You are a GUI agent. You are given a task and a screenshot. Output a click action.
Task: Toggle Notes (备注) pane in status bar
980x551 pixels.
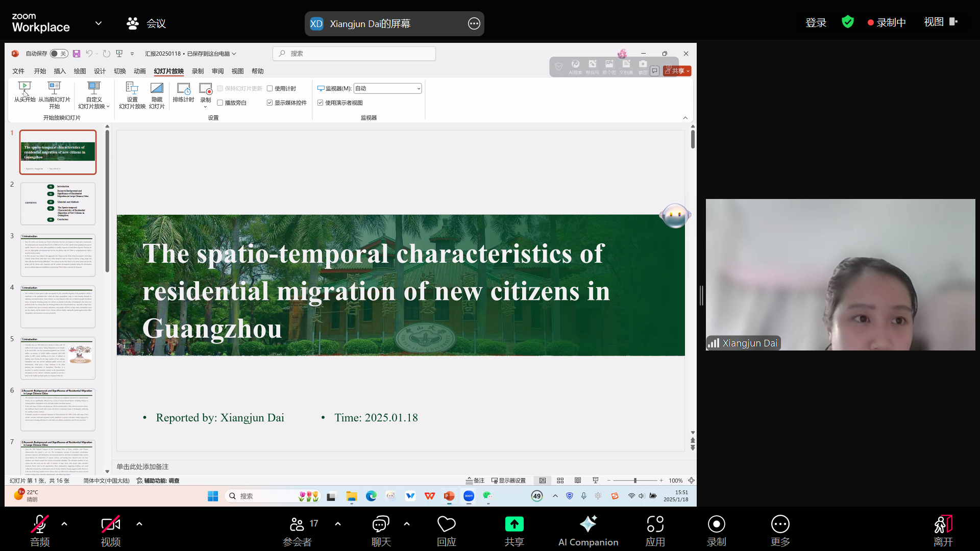point(475,481)
